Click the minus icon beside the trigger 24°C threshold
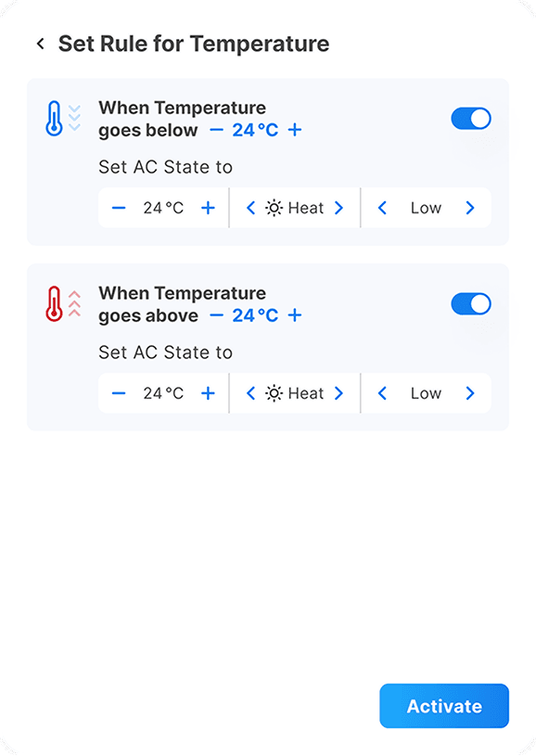The image size is (536, 756). [217, 130]
